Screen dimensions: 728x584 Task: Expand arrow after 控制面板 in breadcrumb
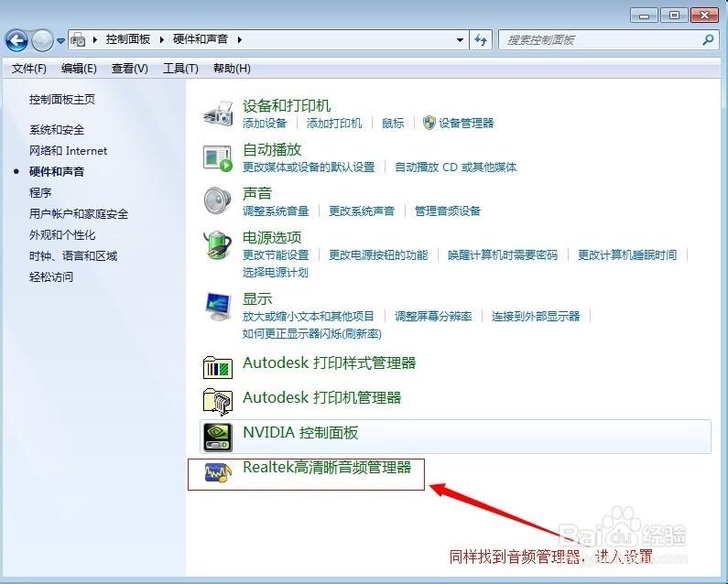(x=161, y=40)
